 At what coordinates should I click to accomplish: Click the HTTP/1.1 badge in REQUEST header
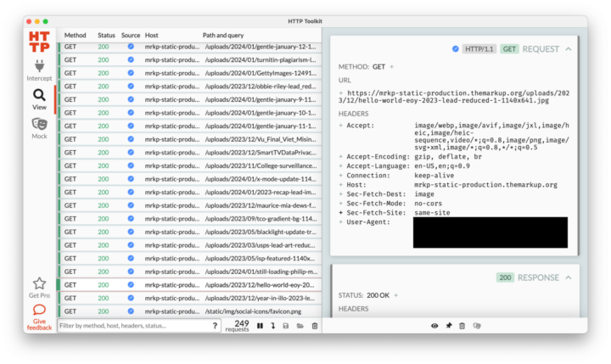coord(479,49)
